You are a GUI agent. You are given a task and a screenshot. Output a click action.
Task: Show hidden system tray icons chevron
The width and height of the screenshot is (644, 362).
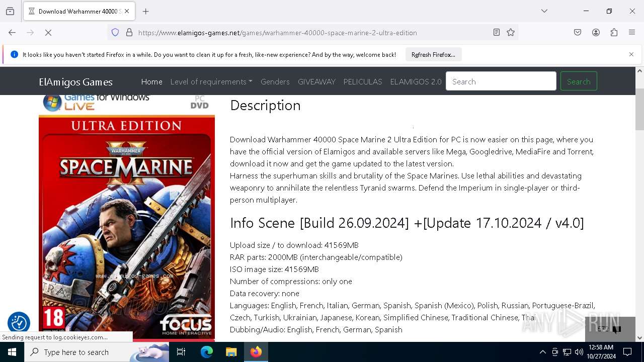coord(542,352)
